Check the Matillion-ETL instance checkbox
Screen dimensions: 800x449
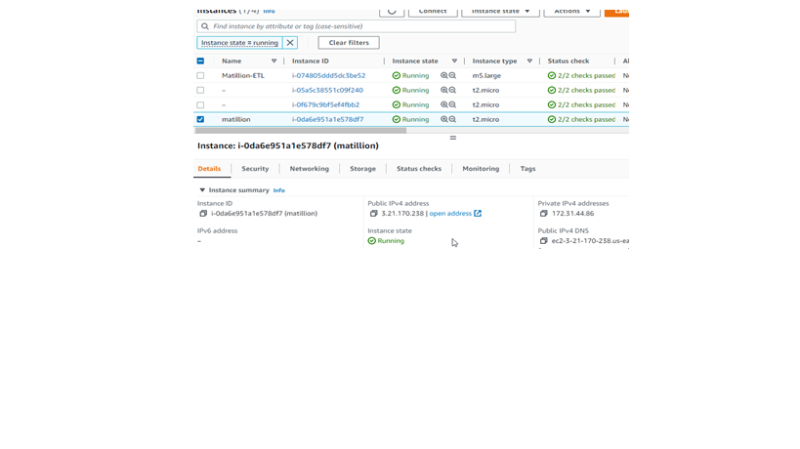(x=200, y=76)
